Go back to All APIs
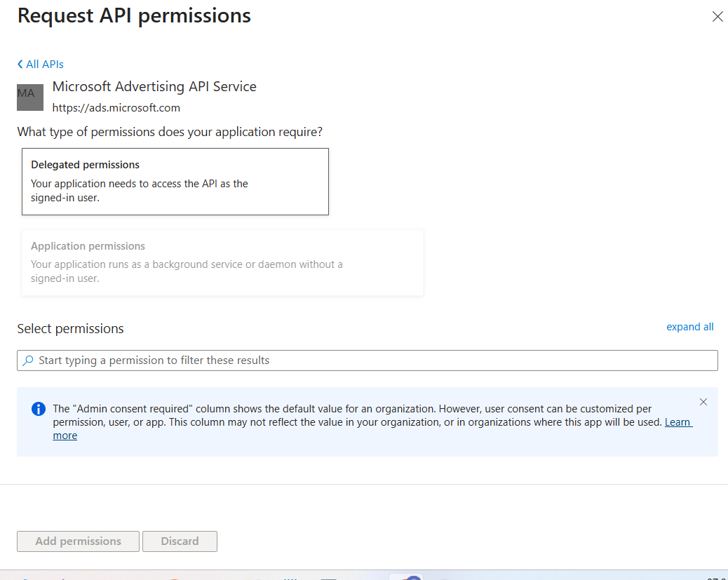 pyautogui.click(x=41, y=64)
